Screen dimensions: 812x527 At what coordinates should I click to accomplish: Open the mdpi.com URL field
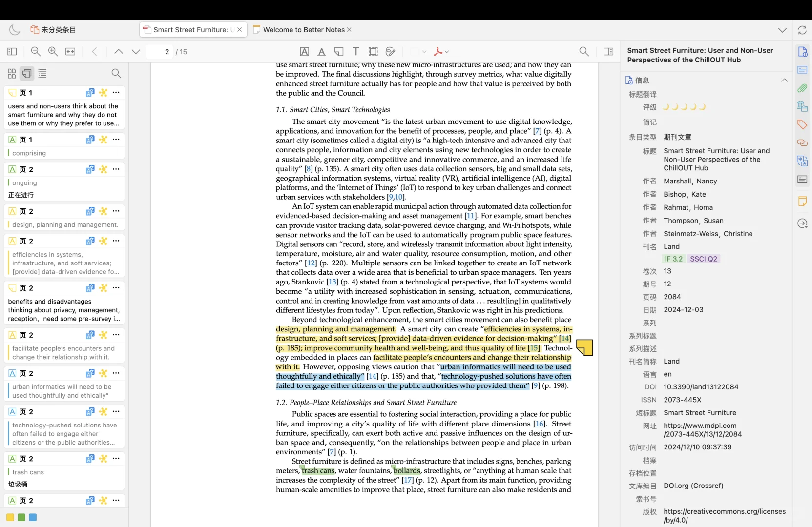tap(703, 430)
